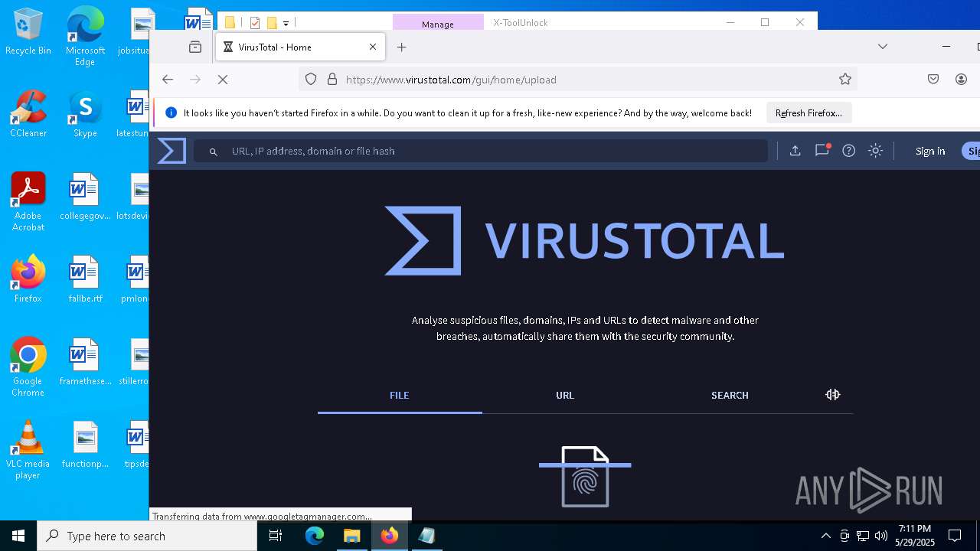This screenshot has height=551, width=980.
Task: Open the Skype desktop shortcut
Action: coord(85,114)
